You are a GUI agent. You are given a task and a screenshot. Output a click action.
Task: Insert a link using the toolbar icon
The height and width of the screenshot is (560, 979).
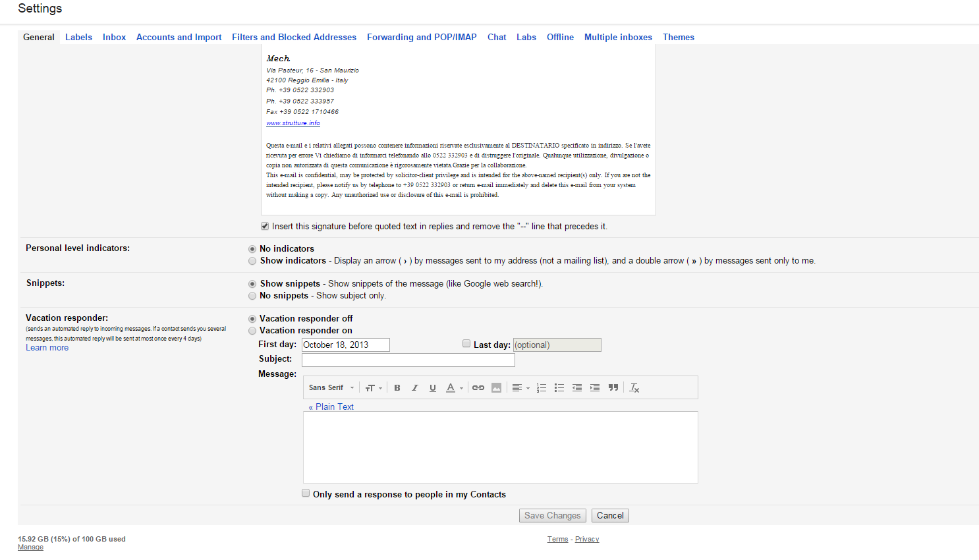[x=478, y=388]
